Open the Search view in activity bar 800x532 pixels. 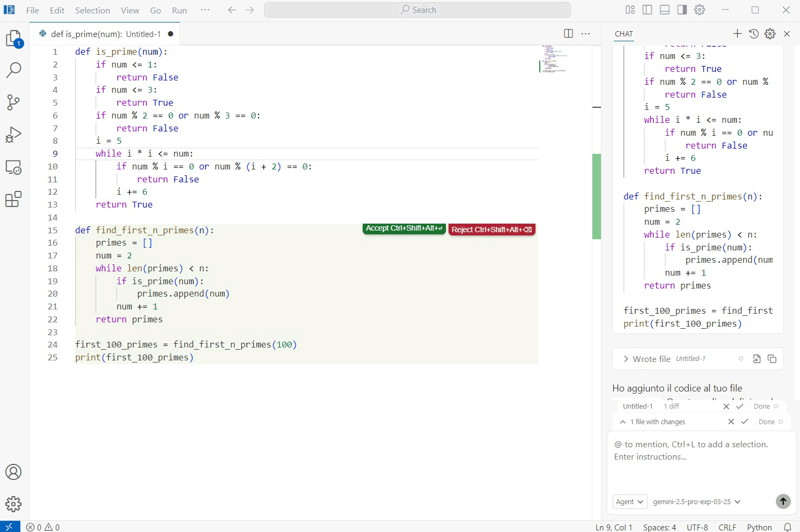[14, 70]
